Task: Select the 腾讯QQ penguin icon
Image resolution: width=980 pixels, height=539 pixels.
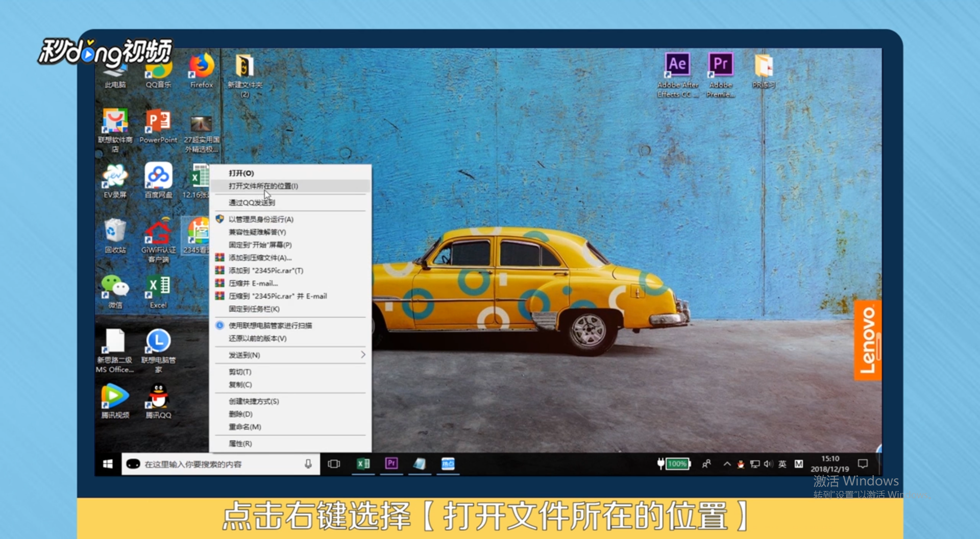Action: tap(158, 401)
